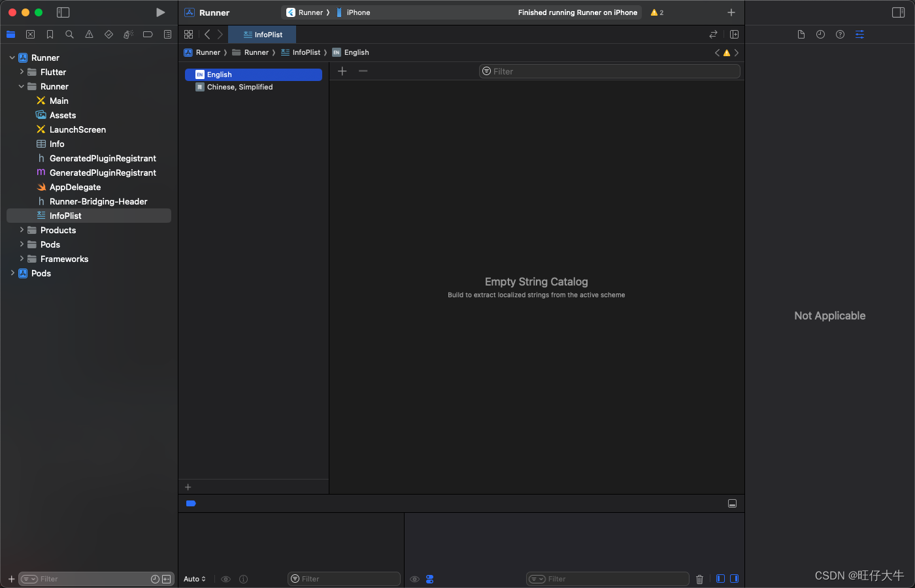This screenshot has width=915, height=588.
Task: Open the Project navigator folder icon
Action: tap(10, 35)
